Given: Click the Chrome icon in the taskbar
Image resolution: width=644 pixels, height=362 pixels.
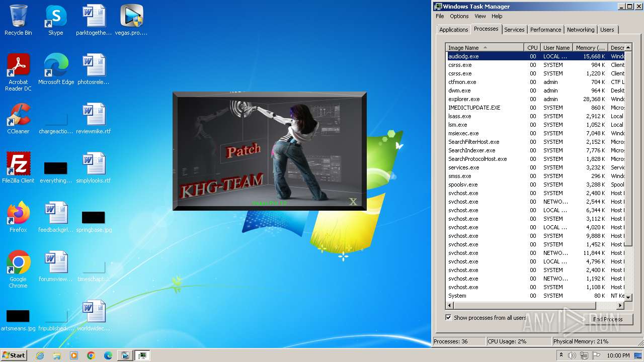Looking at the screenshot, I should pos(91,355).
